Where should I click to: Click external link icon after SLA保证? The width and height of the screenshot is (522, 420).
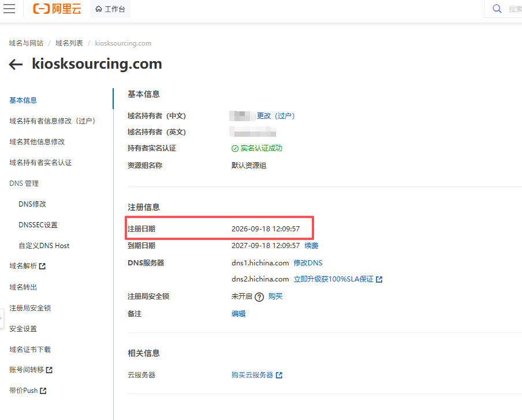click(x=379, y=280)
